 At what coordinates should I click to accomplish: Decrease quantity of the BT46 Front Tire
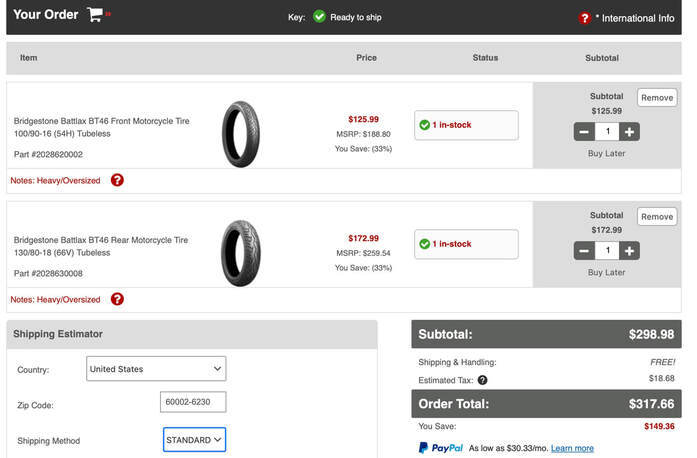(x=584, y=132)
